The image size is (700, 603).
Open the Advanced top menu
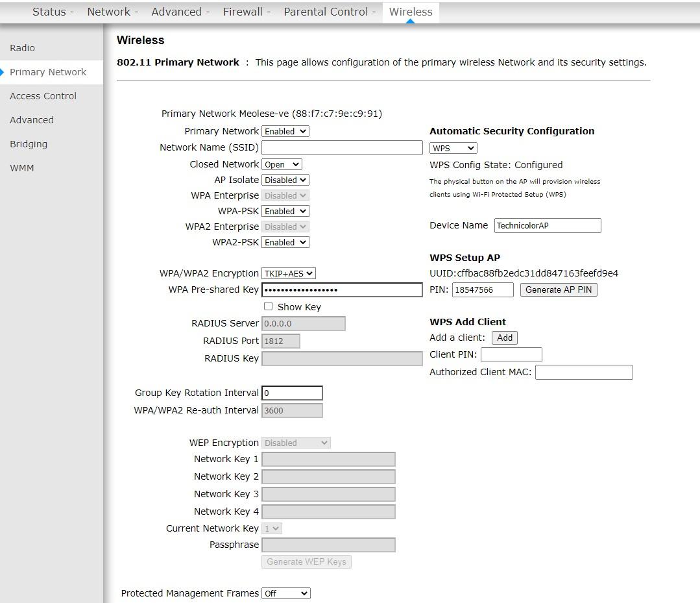click(x=180, y=12)
